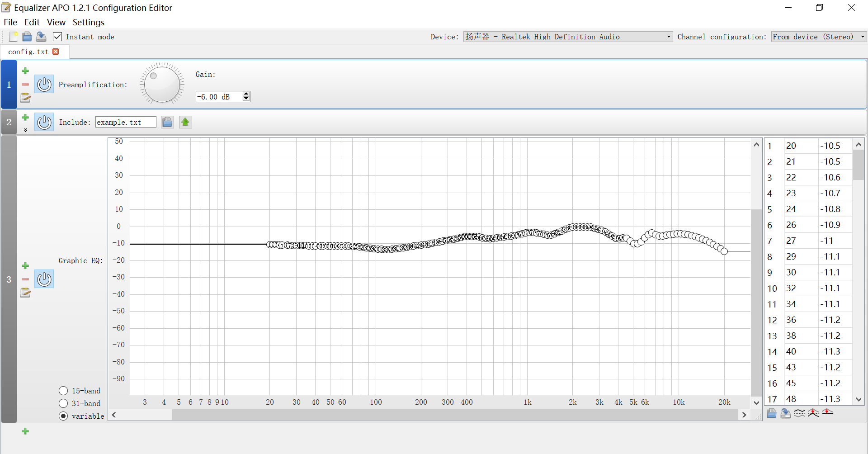This screenshot has height=454, width=868.
Task: Open the Settings menu
Action: [x=89, y=22]
